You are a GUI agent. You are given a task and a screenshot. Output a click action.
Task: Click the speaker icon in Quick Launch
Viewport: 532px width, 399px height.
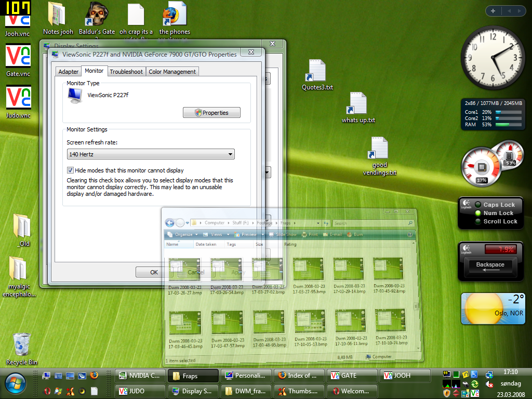coord(82,391)
